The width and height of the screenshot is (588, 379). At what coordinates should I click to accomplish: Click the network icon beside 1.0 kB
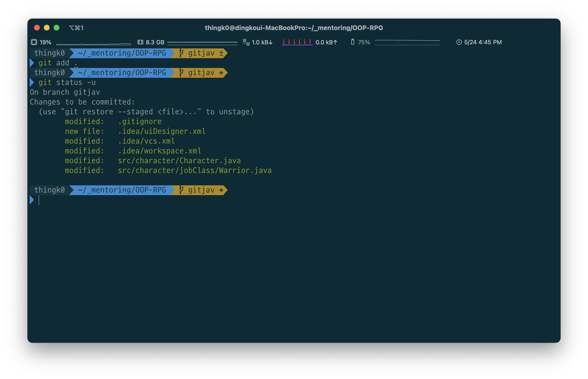pyautogui.click(x=246, y=42)
